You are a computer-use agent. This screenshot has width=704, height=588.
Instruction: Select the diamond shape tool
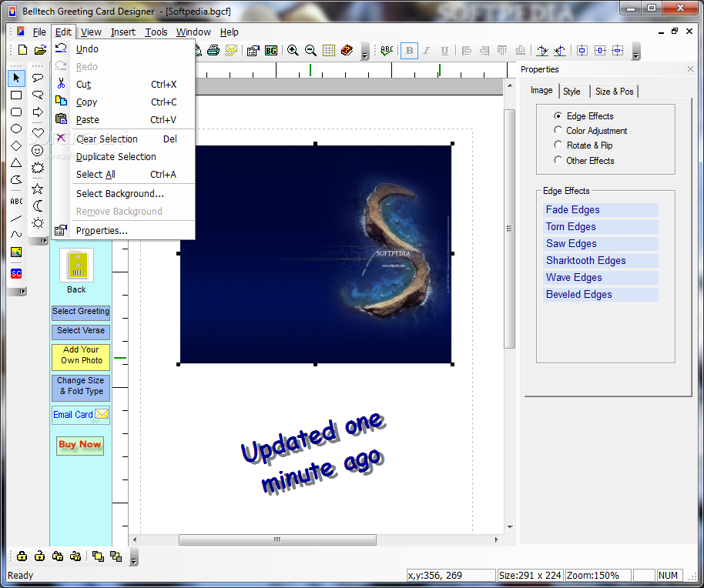point(16,145)
